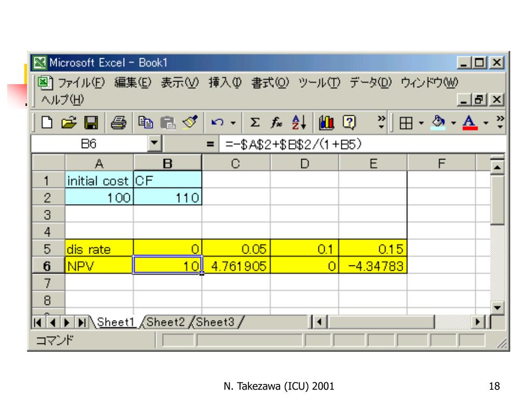The image size is (532, 399).
Task: Select column C header
Action: click(x=236, y=164)
